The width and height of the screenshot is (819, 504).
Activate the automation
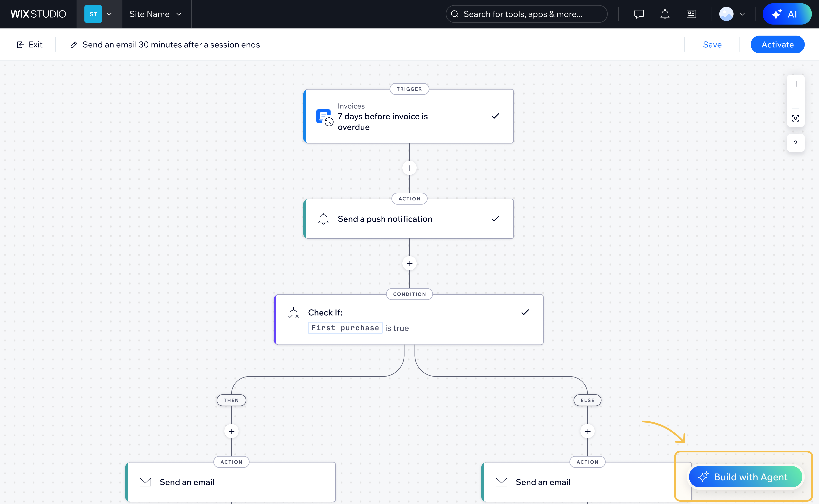pos(777,45)
